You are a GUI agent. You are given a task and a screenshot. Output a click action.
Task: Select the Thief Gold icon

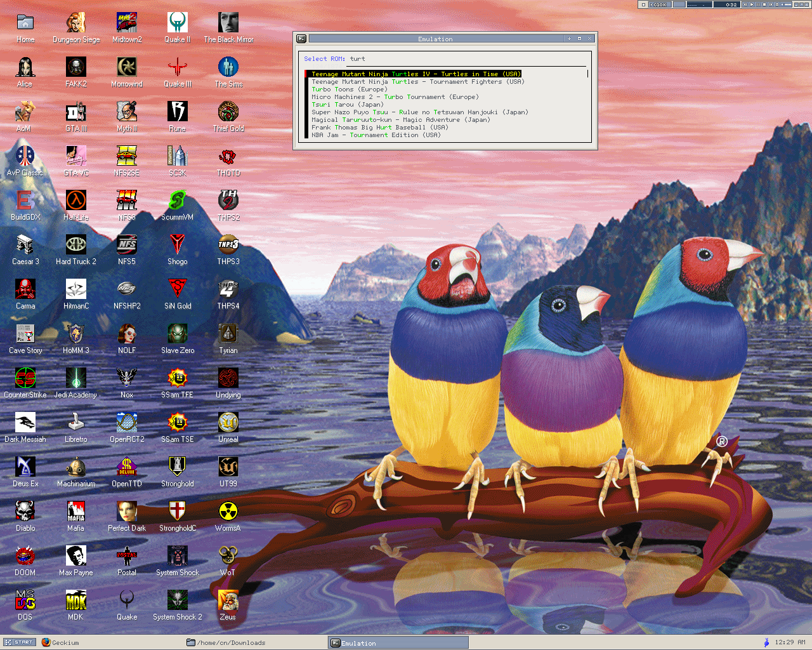pyautogui.click(x=228, y=116)
